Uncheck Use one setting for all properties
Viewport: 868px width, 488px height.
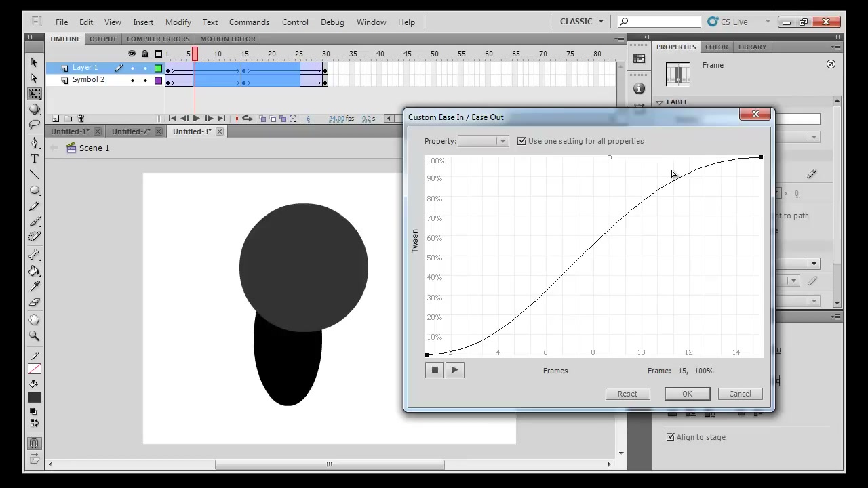(x=521, y=141)
